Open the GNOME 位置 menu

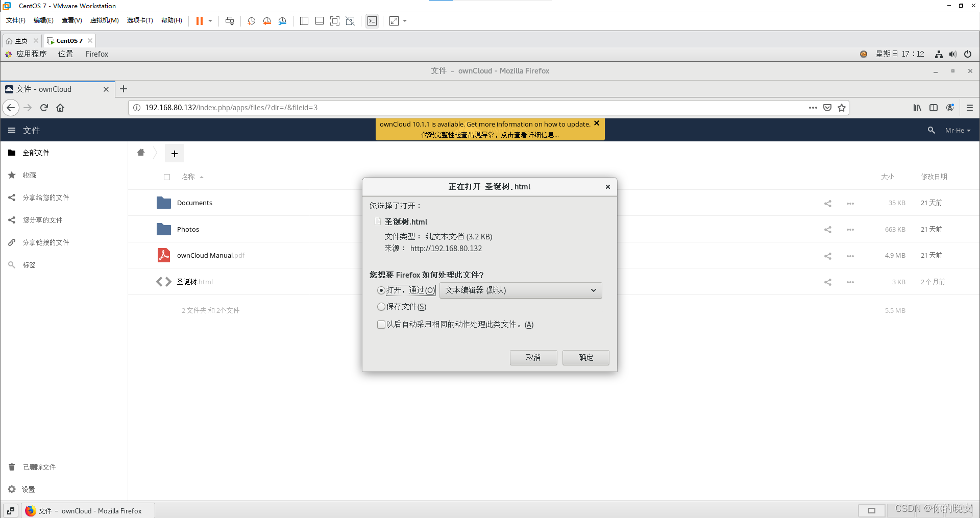click(x=65, y=54)
